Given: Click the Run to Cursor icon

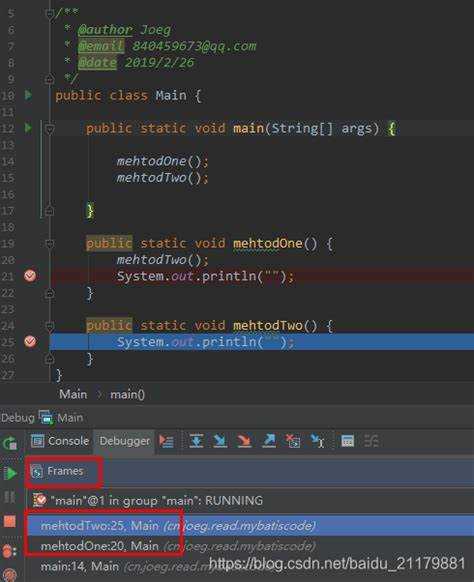Looking at the screenshot, I should (317, 441).
